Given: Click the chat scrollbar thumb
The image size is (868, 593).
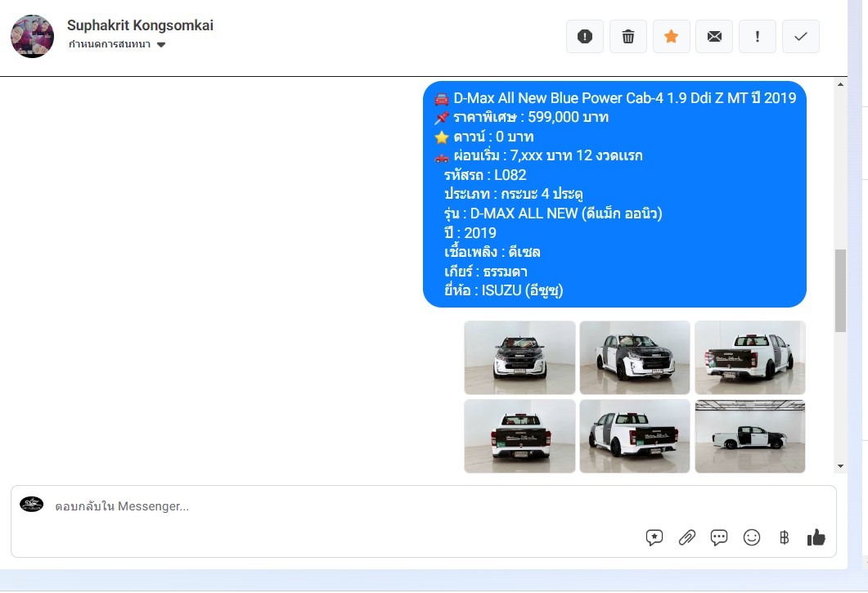Looking at the screenshot, I should pos(840,290).
